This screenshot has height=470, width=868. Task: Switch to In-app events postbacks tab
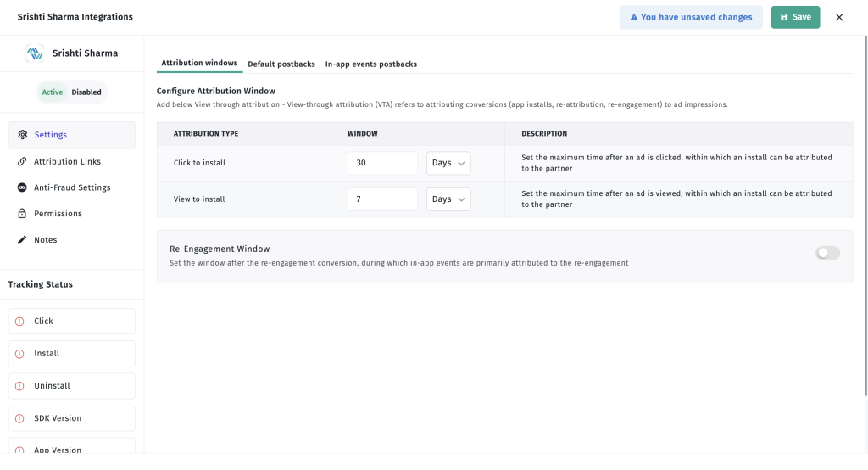[371, 64]
